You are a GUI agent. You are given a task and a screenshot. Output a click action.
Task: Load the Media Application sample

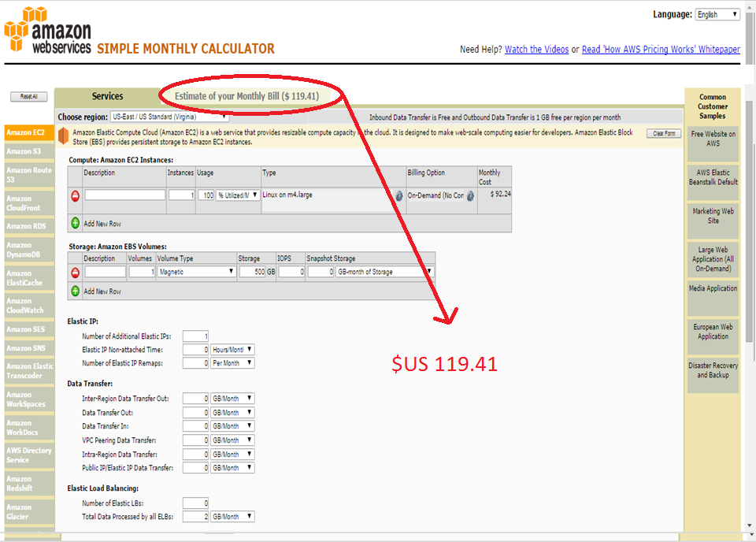(x=713, y=299)
